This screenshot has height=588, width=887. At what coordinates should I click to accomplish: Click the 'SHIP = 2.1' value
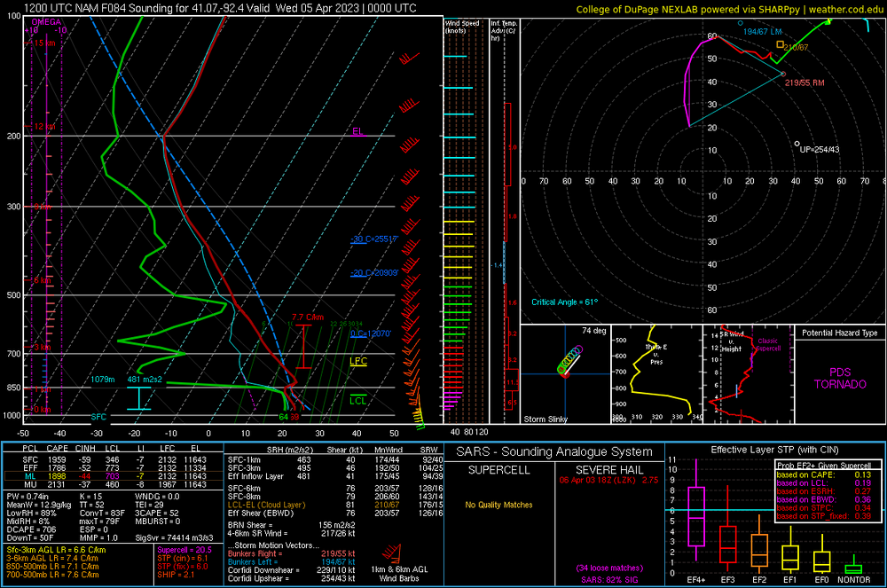(176, 575)
